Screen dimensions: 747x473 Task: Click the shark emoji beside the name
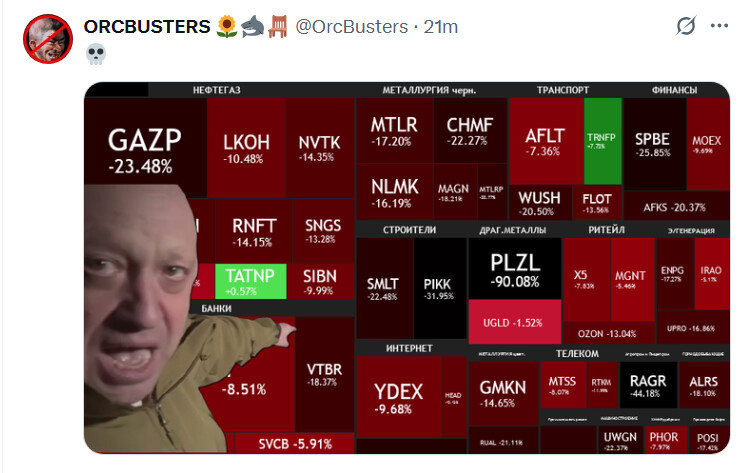click(252, 26)
